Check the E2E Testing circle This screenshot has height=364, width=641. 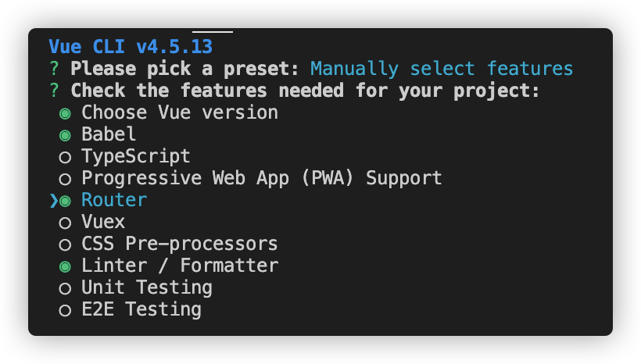click(65, 310)
